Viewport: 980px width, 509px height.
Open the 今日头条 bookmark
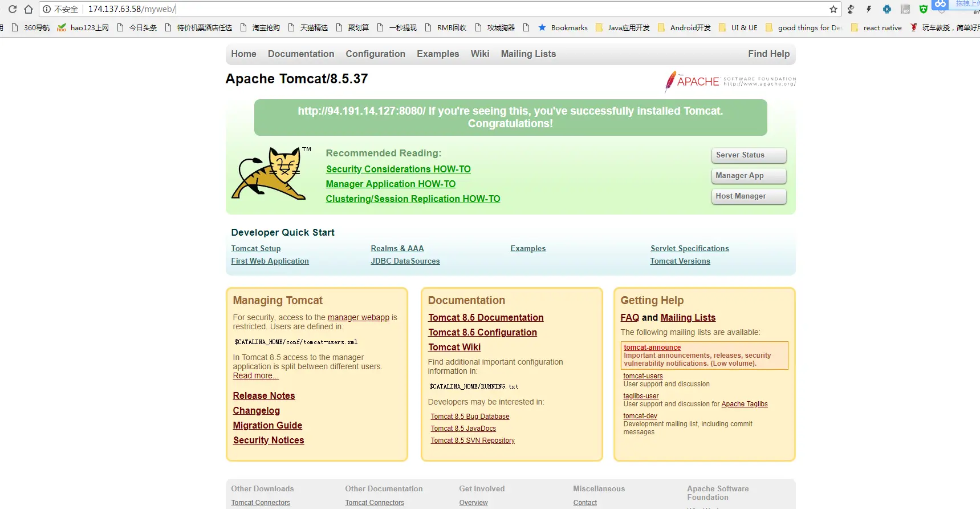point(137,27)
